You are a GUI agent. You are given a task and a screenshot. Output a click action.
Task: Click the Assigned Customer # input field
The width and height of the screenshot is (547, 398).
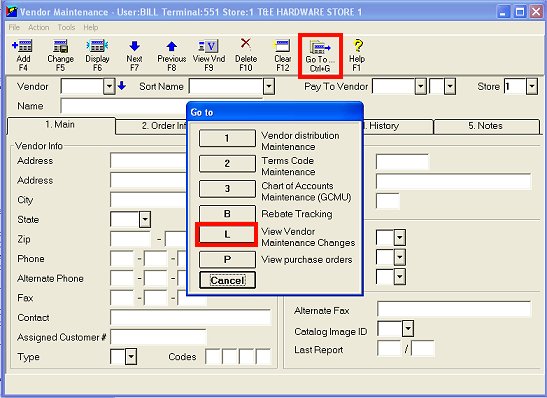tap(158, 337)
